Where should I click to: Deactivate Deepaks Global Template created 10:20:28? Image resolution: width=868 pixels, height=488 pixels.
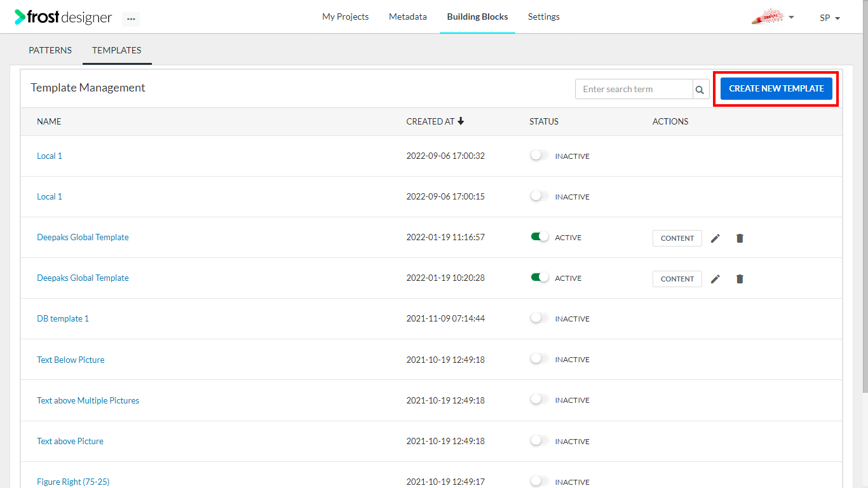click(539, 278)
